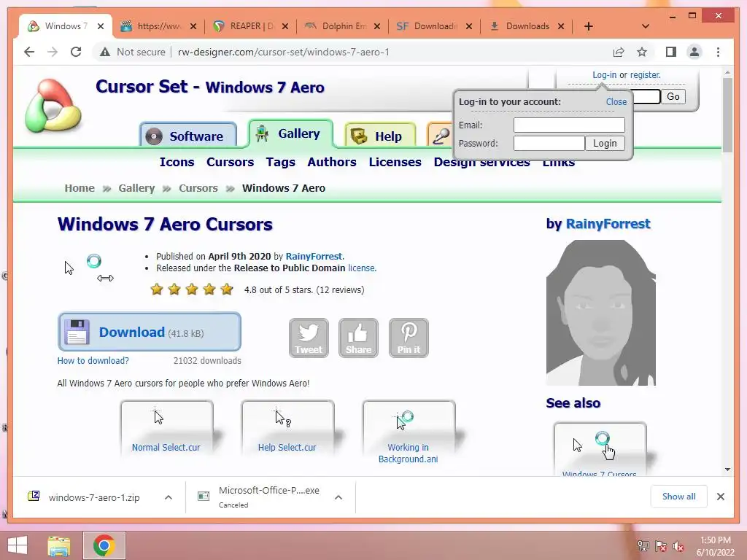
Task: Click Show all downloads button
Action: [x=678, y=497]
